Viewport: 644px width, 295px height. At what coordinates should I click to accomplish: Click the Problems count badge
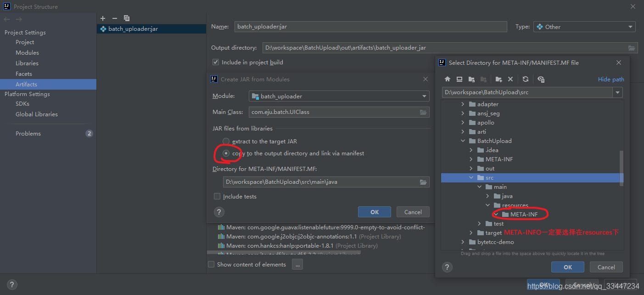click(x=89, y=134)
